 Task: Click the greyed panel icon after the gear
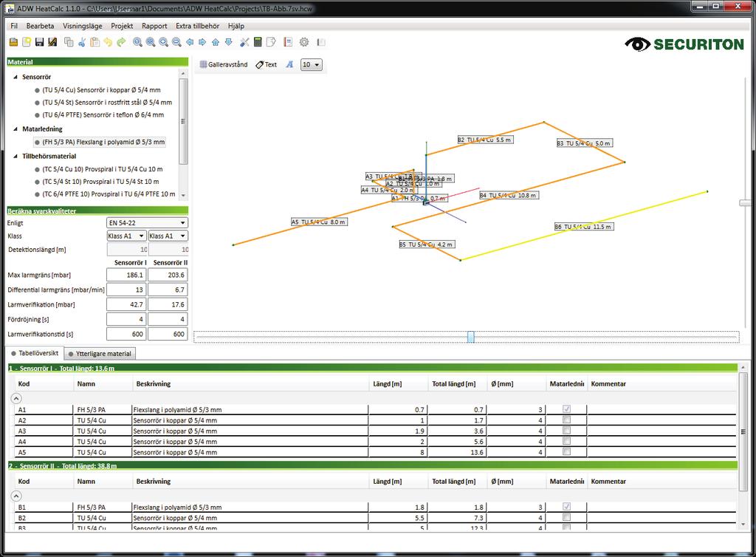(x=321, y=42)
